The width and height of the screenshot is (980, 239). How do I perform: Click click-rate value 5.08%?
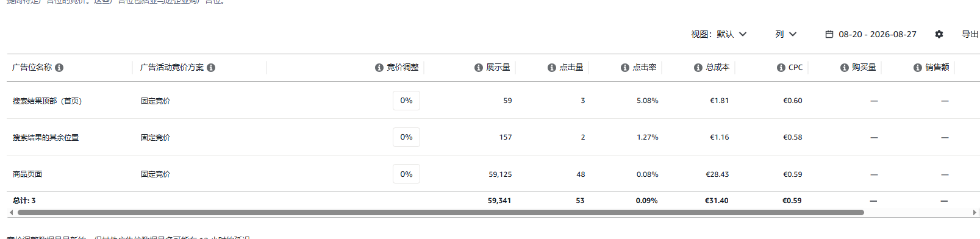click(x=647, y=101)
